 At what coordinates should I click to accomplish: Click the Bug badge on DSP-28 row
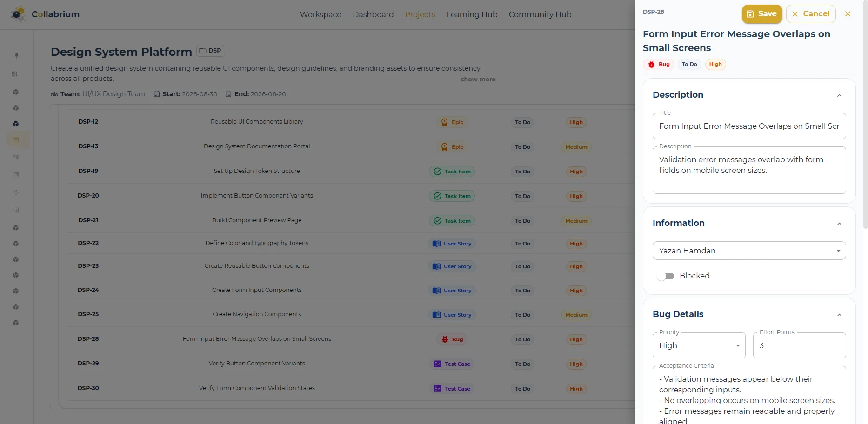(452, 339)
